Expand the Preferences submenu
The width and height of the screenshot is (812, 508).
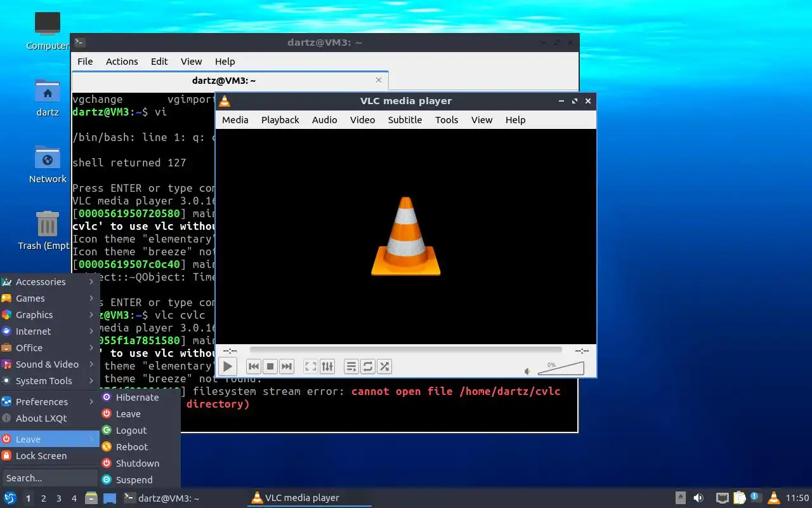pyautogui.click(x=49, y=402)
